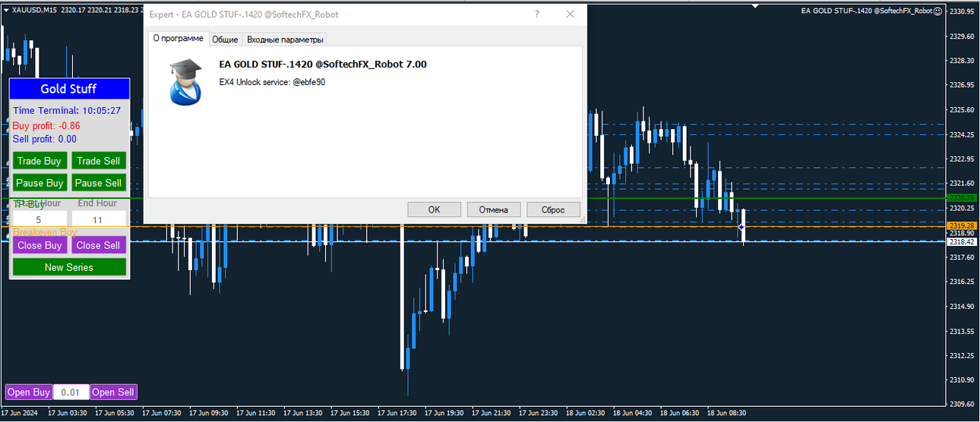Click the 2325.60 price axis label
Image resolution: width=980 pixels, height=422 pixels.
[963, 110]
